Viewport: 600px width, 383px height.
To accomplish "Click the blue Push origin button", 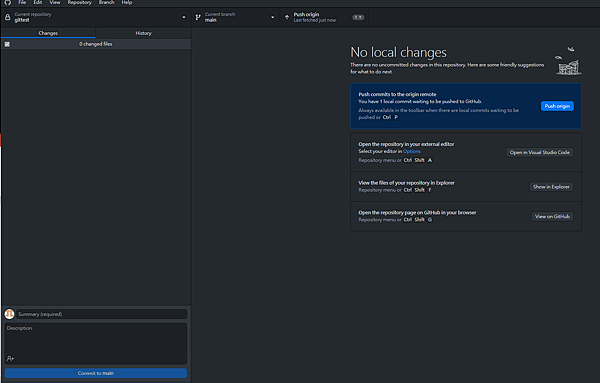I will [x=557, y=106].
